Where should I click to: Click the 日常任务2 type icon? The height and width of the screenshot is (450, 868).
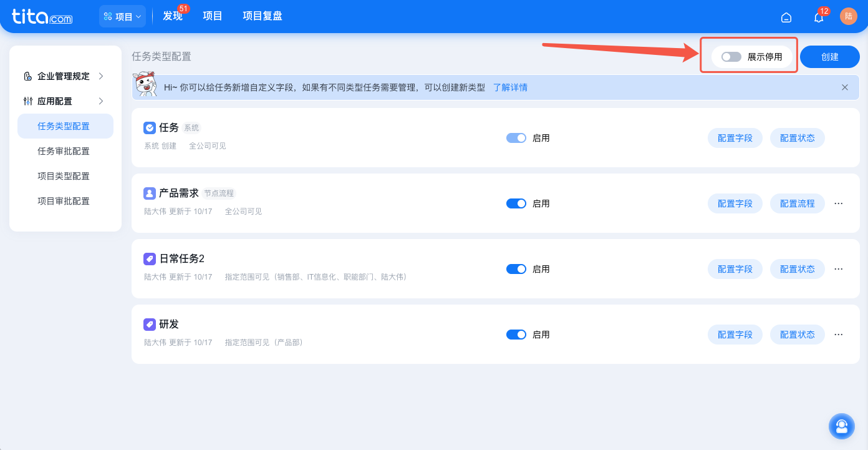150,258
